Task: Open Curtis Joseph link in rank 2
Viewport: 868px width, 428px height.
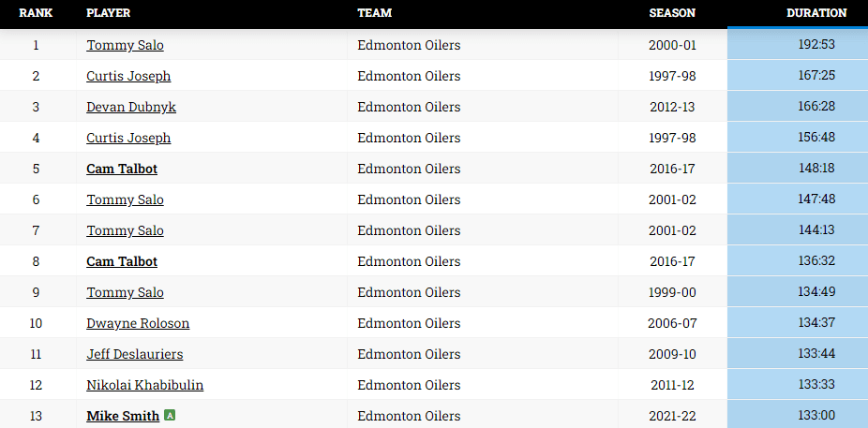Action: (128, 76)
